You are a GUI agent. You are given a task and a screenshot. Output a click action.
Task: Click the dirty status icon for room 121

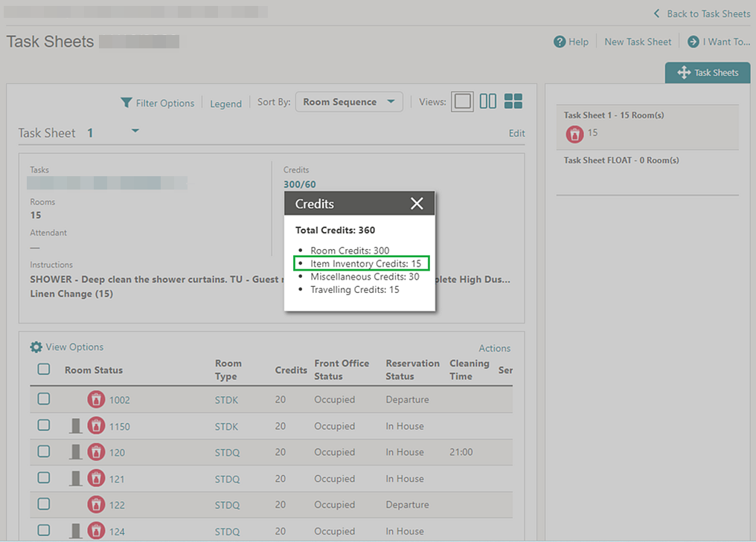96,478
